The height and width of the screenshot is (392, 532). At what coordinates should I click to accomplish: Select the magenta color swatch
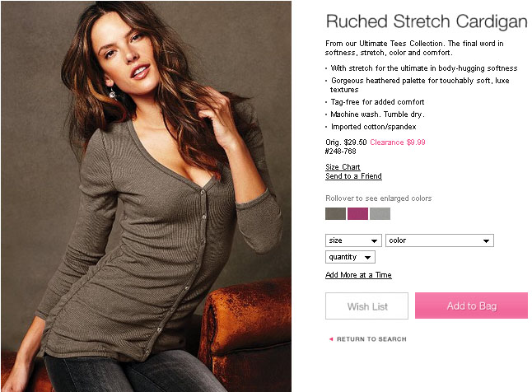(357, 214)
